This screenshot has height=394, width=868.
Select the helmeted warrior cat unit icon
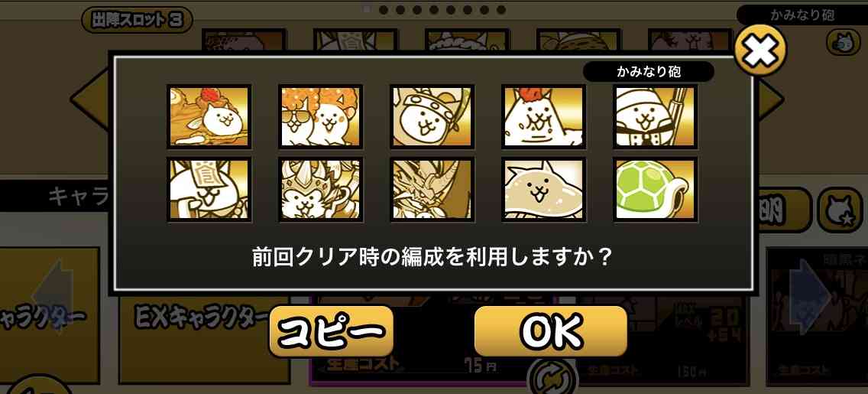coord(432,116)
